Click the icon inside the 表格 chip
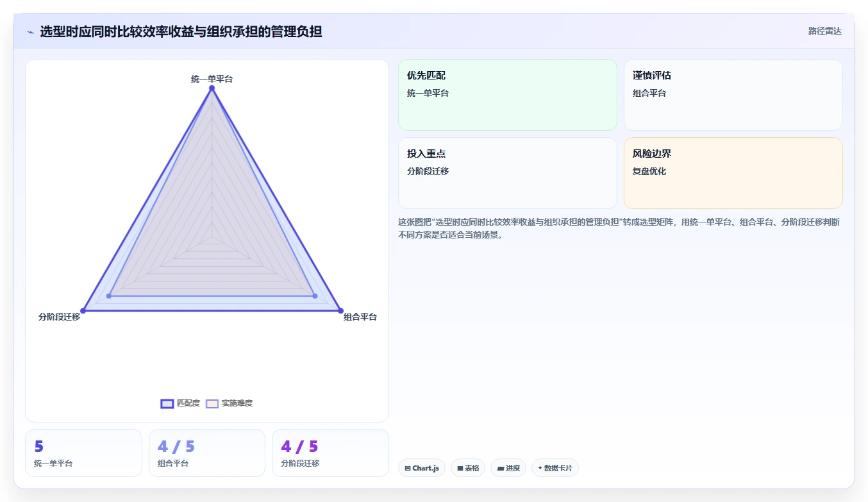The image size is (868, 502). point(460,469)
